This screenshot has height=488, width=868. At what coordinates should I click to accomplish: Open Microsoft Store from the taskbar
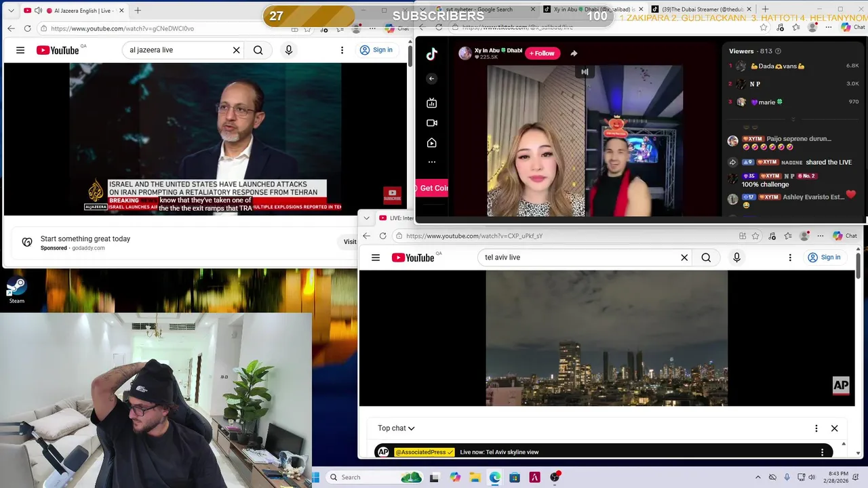(x=515, y=477)
